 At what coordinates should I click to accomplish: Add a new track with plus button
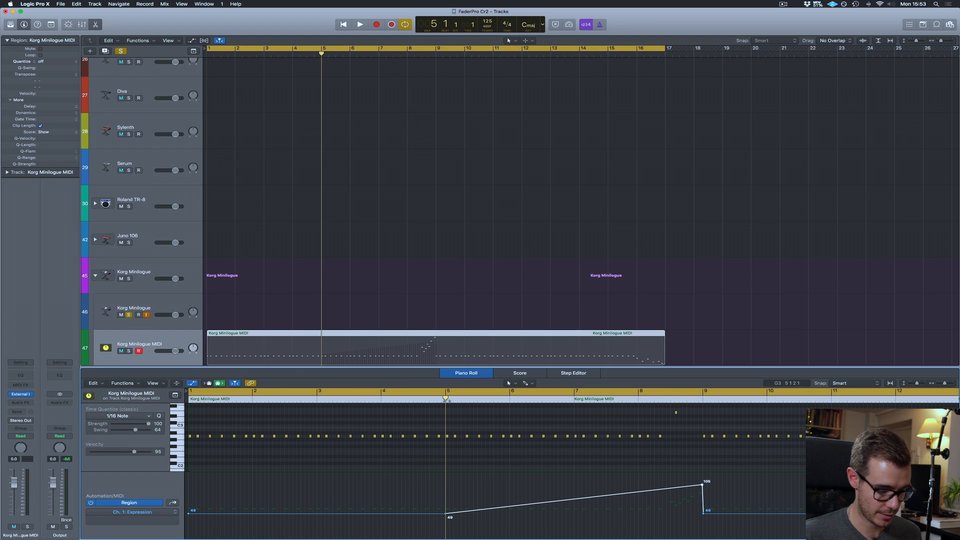90,51
